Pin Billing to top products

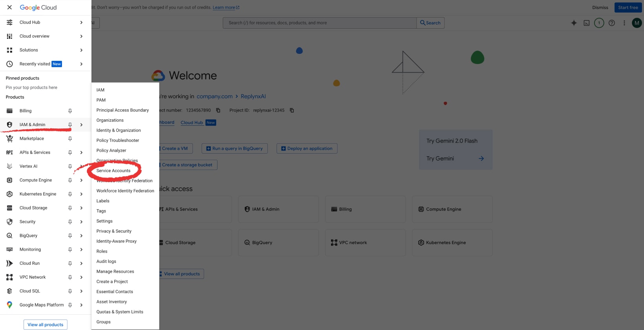pyautogui.click(x=70, y=111)
